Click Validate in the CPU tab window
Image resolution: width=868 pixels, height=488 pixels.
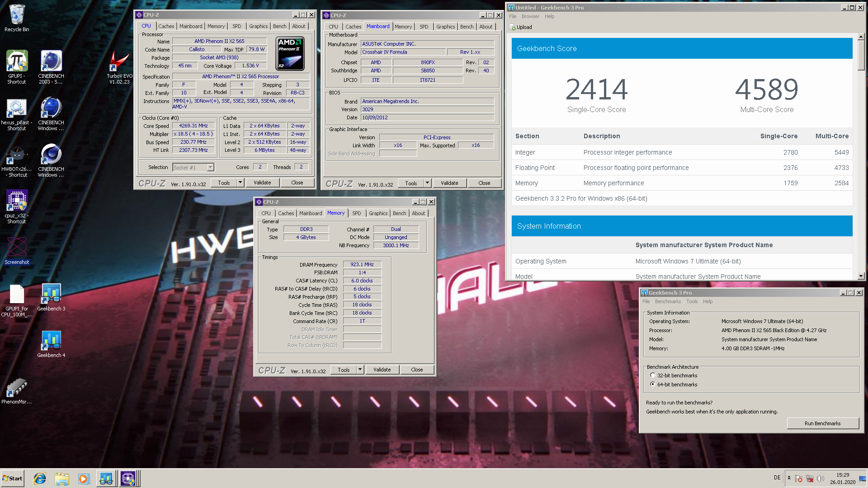(262, 183)
